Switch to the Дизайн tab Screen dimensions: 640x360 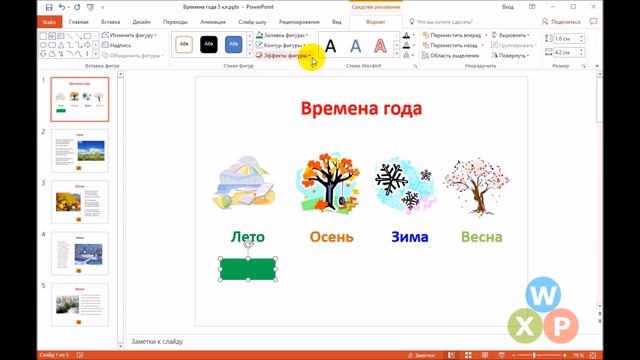coord(142,22)
